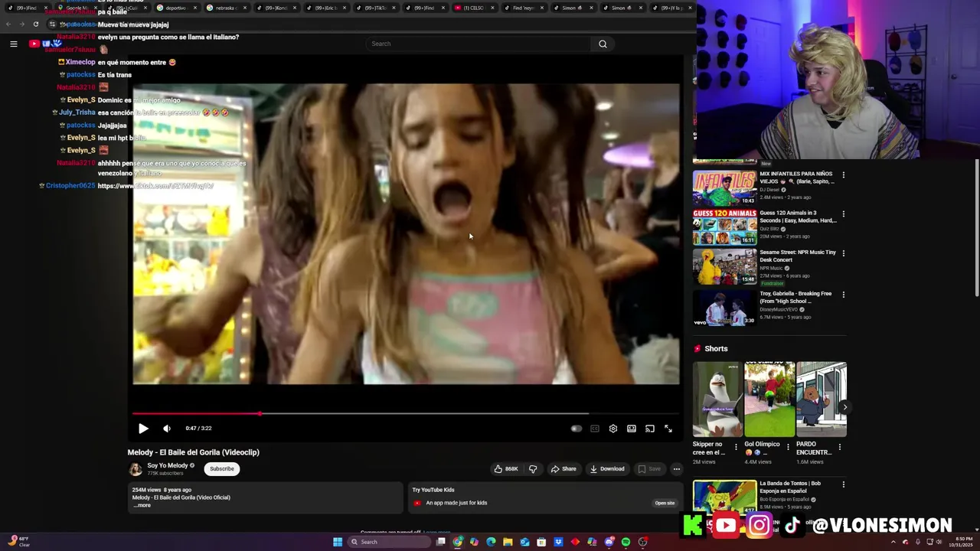Show next Shorts with arrow

click(x=844, y=407)
